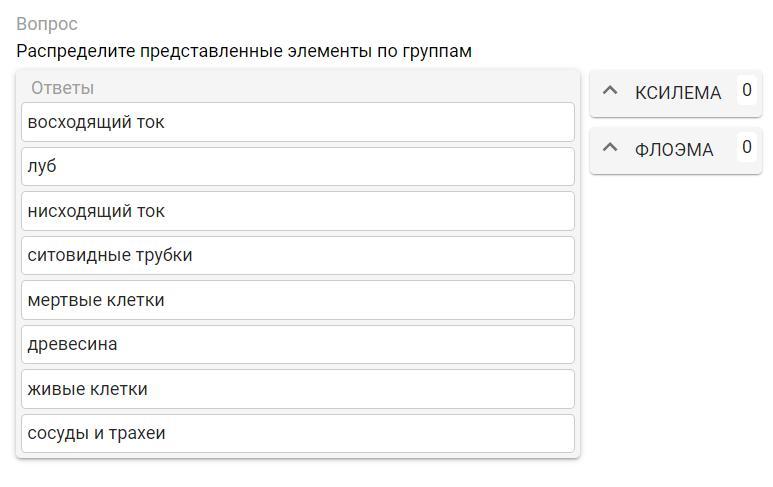773x487 pixels.
Task: Pick the 'древесина' answer item
Action: [x=72, y=344]
